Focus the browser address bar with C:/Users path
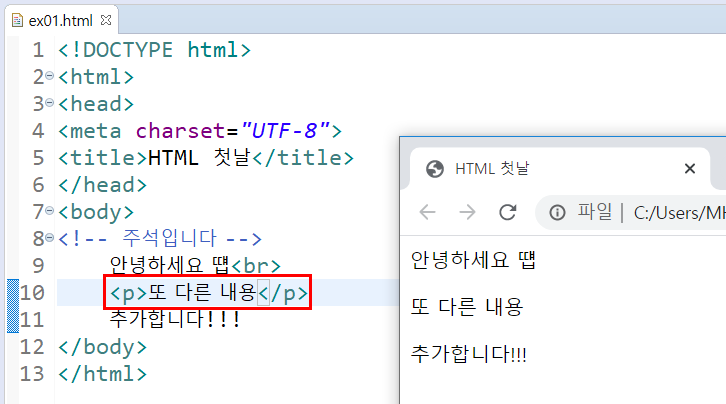Screen dimensions: 726x404 [x=631, y=213]
